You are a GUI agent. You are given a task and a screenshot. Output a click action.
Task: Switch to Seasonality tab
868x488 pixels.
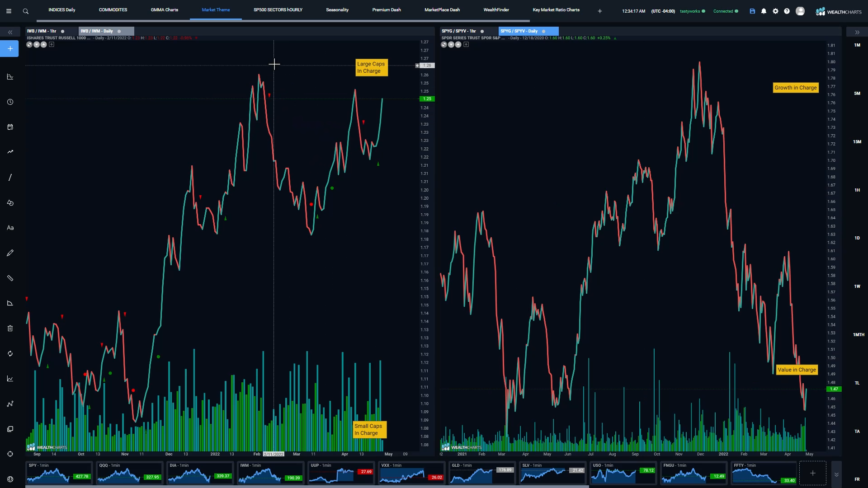pos(337,10)
